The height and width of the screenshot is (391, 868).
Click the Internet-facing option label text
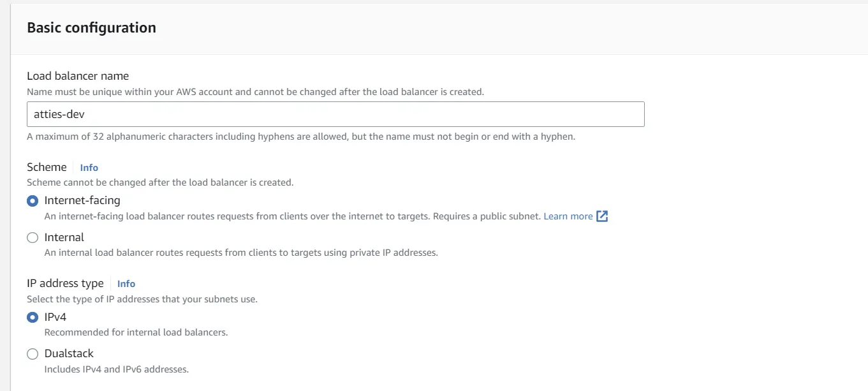click(82, 200)
